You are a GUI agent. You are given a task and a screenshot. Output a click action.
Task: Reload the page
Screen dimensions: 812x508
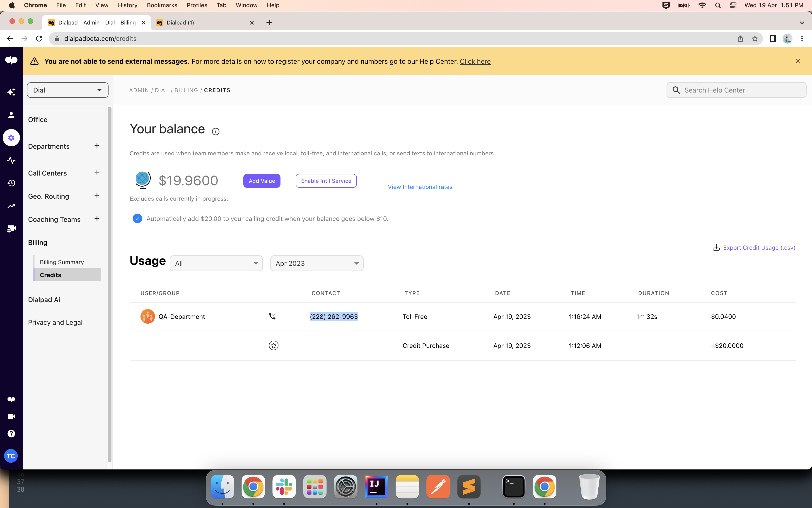[39, 39]
